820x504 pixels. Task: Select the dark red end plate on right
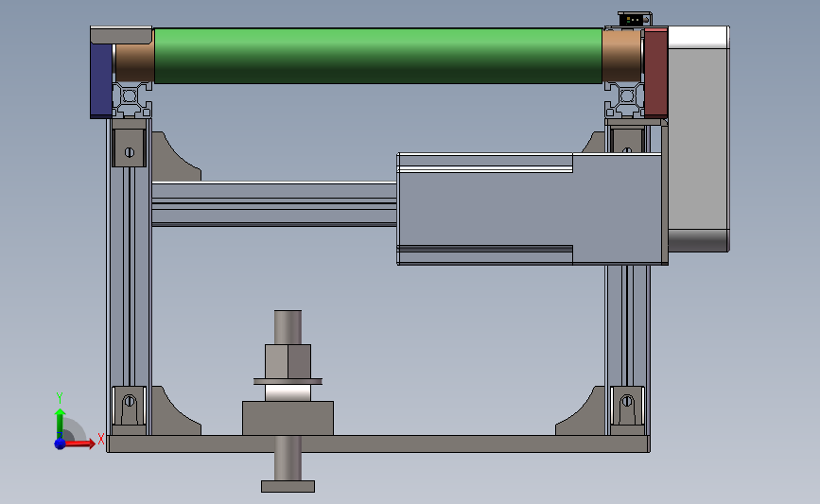[x=655, y=73]
